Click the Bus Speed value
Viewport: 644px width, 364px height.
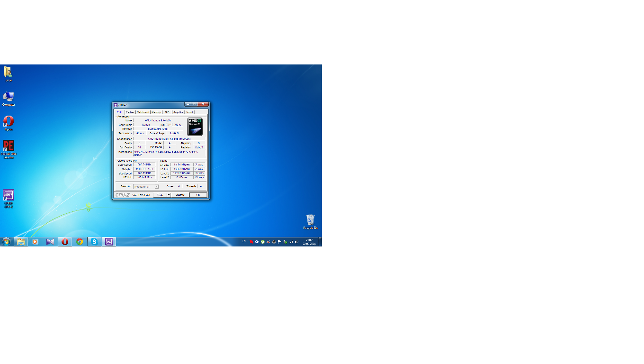pyautogui.click(x=144, y=173)
